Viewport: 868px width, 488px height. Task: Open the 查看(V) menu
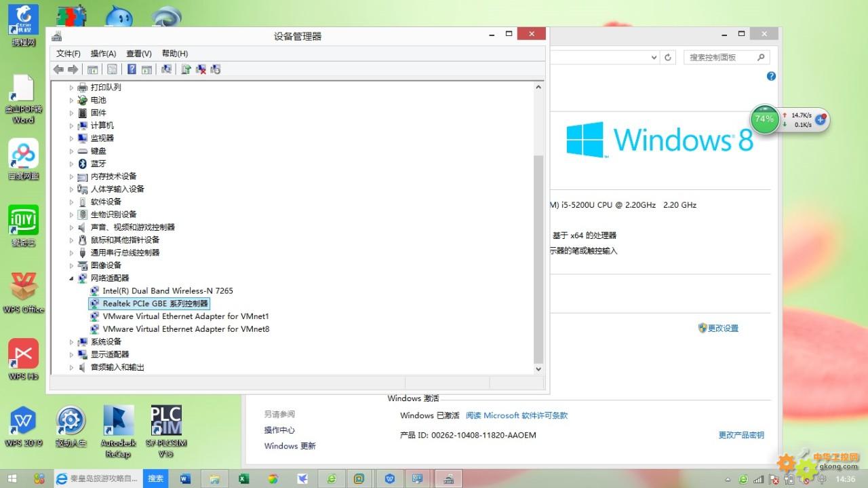(x=138, y=54)
